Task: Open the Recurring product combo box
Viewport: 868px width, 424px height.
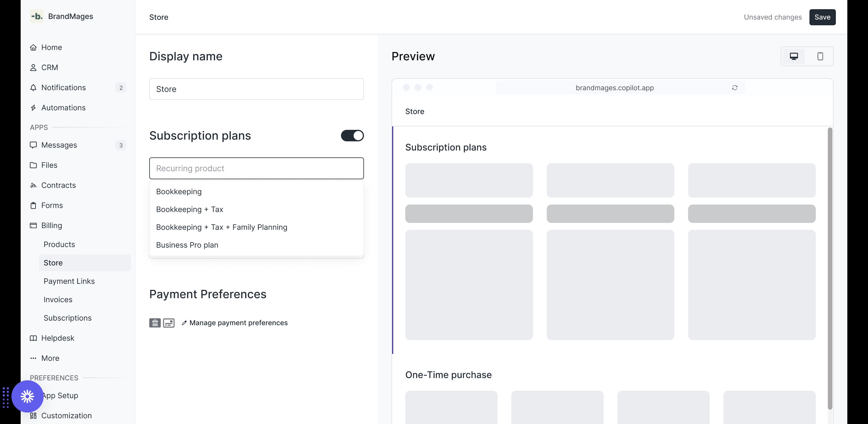Action: click(256, 168)
